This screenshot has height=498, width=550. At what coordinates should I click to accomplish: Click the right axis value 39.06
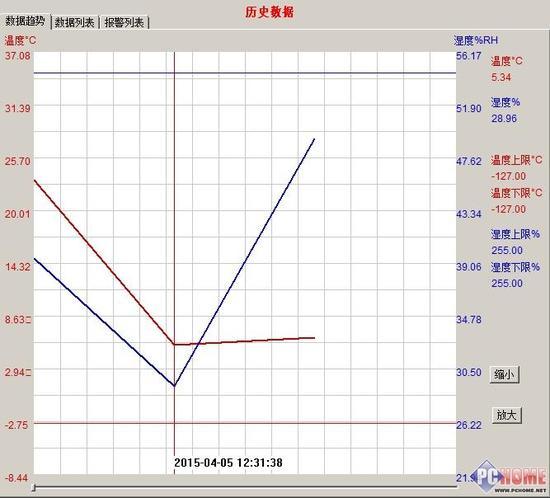469,267
